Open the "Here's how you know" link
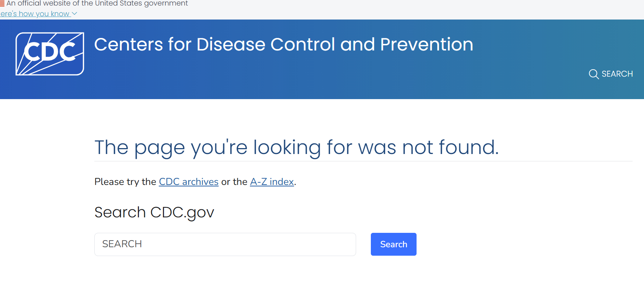This screenshot has height=301, width=644. tap(35, 14)
